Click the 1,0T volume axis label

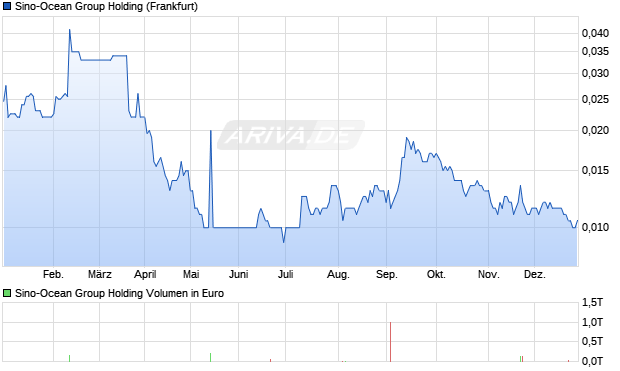pyautogui.click(x=593, y=322)
